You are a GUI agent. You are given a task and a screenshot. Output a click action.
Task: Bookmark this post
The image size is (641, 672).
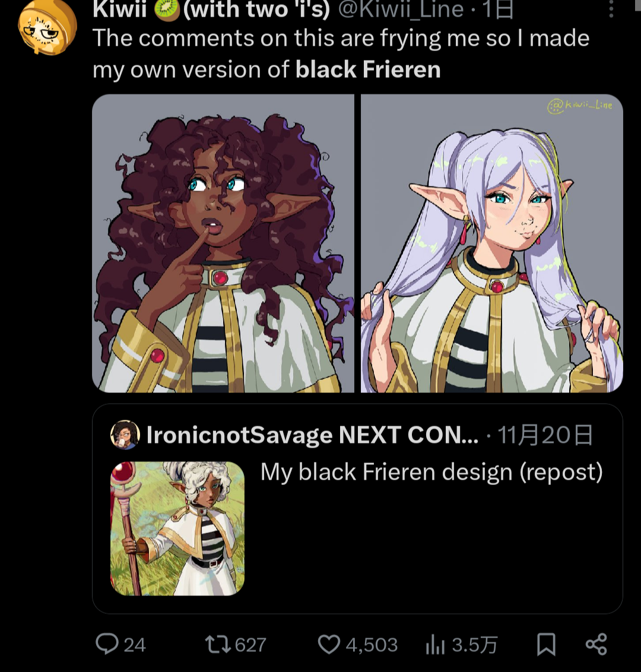[x=546, y=644]
